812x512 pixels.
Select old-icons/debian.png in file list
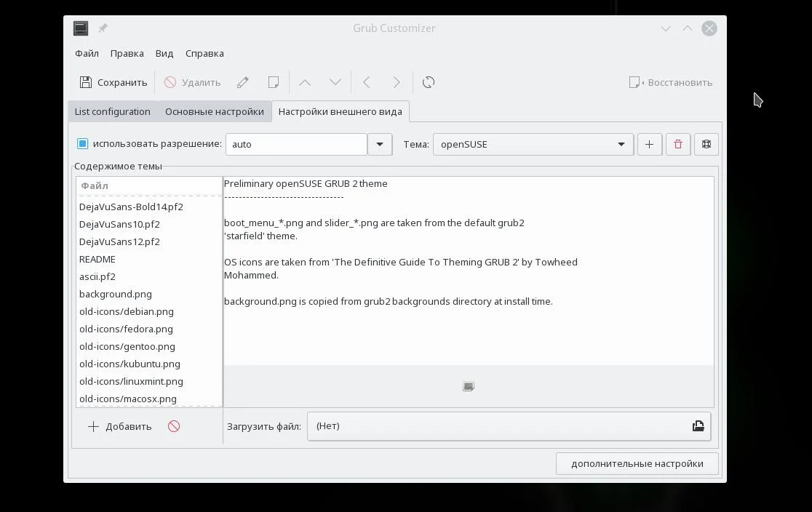[x=149, y=312]
